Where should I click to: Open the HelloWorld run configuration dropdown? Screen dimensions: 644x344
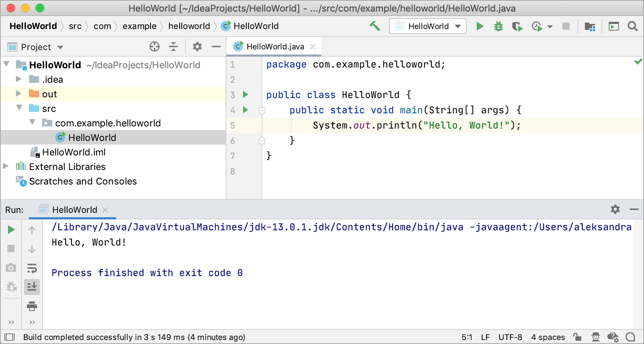(427, 26)
